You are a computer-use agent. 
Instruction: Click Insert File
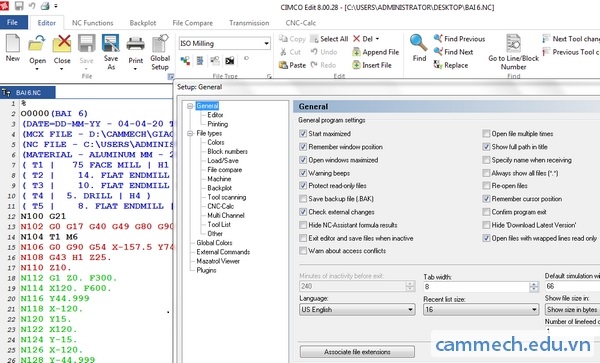(x=372, y=65)
